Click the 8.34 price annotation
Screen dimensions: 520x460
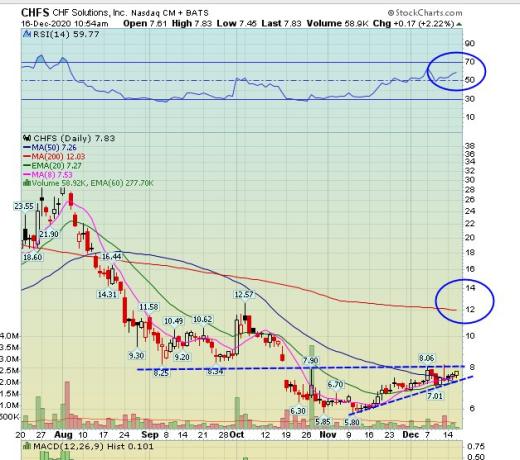(x=215, y=371)
